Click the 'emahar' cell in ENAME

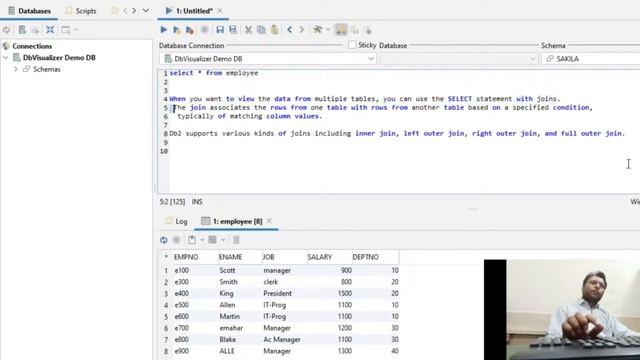click(240, 328)
